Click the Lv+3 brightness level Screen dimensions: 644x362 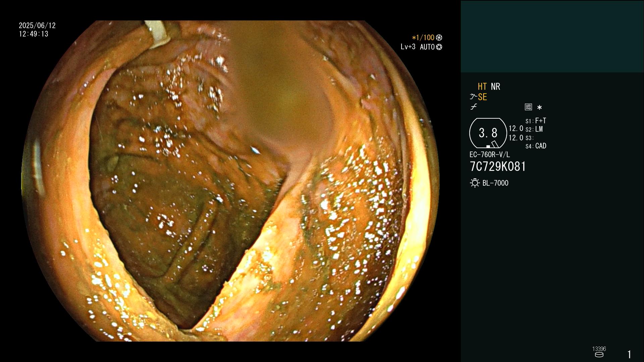[408, 47]
